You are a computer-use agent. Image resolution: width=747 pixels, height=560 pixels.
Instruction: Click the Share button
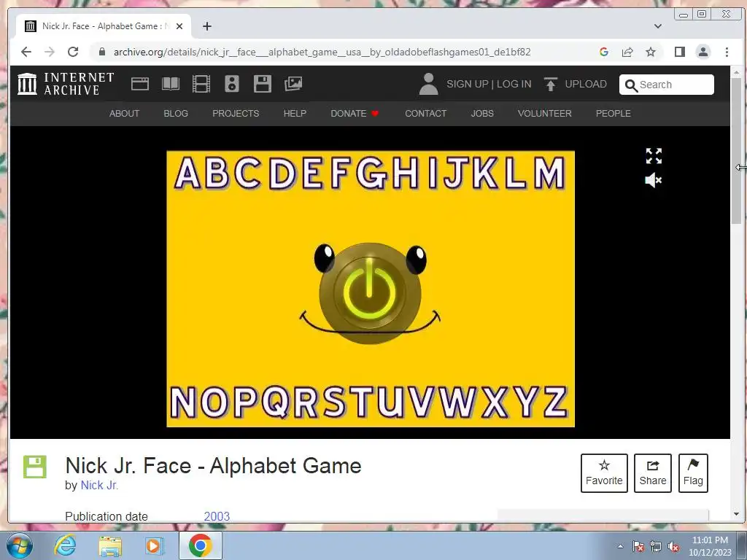point(653,472)
